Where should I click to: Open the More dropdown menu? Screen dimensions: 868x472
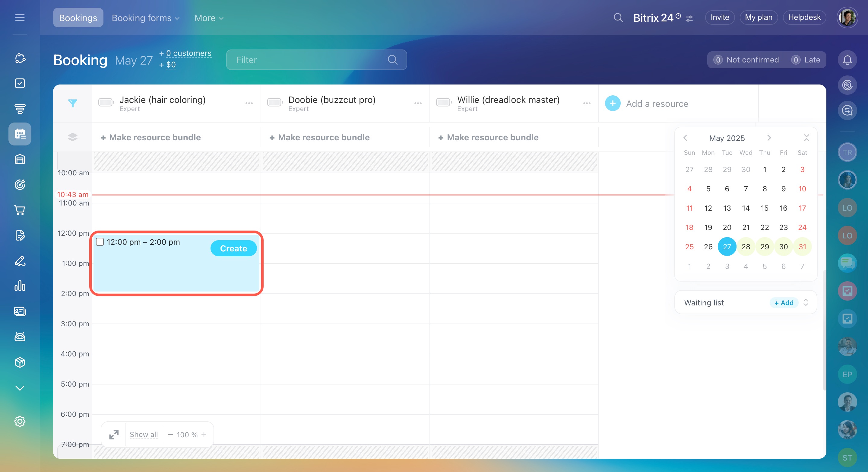[x=209, y=18]
